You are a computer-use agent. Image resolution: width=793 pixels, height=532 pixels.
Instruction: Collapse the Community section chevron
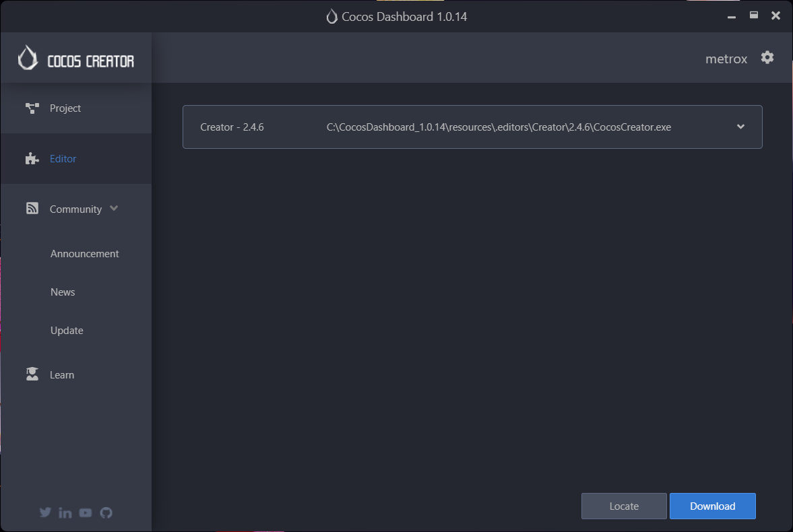pyautogui.click(x=114, y=209)
